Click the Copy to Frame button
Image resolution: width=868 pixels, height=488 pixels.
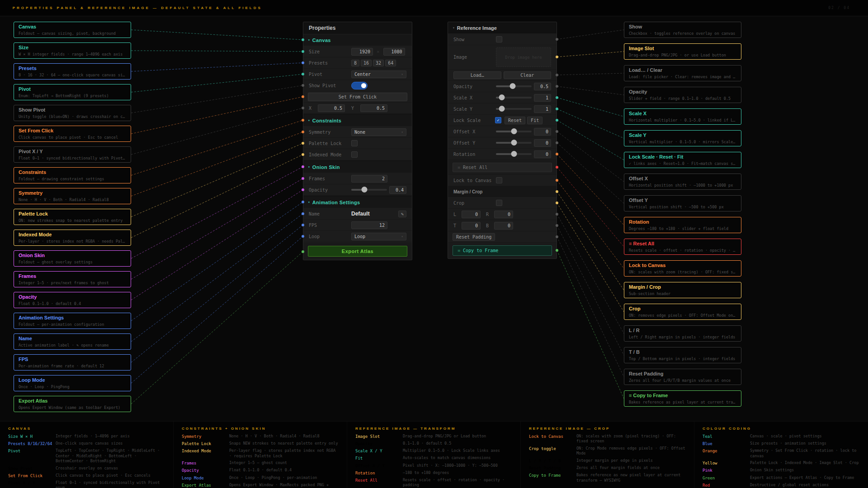pyautogui.click(x=502, y=251)
